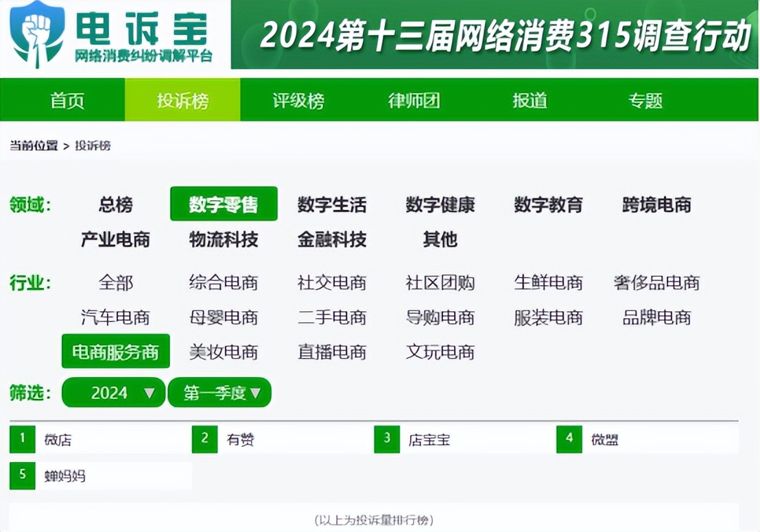The height and width of the screenshot is (532, 760).
Task: Select the 电商服务商 industry button
Action: 116,351
